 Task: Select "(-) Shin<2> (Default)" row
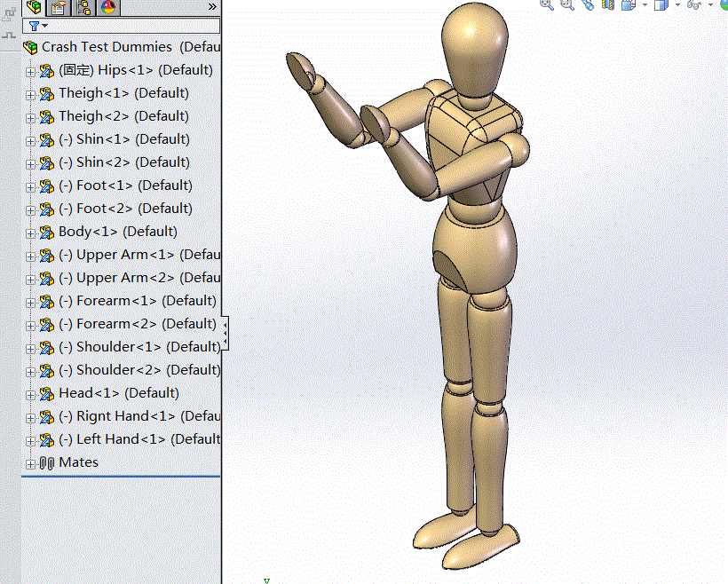pos(124,162)
